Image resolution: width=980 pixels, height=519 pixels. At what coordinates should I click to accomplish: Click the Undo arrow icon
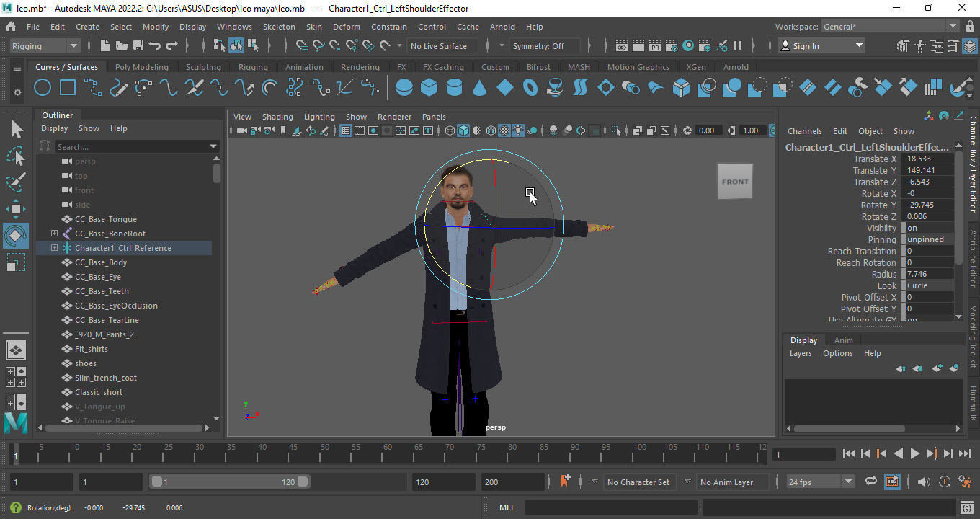[x=154, y=46]
